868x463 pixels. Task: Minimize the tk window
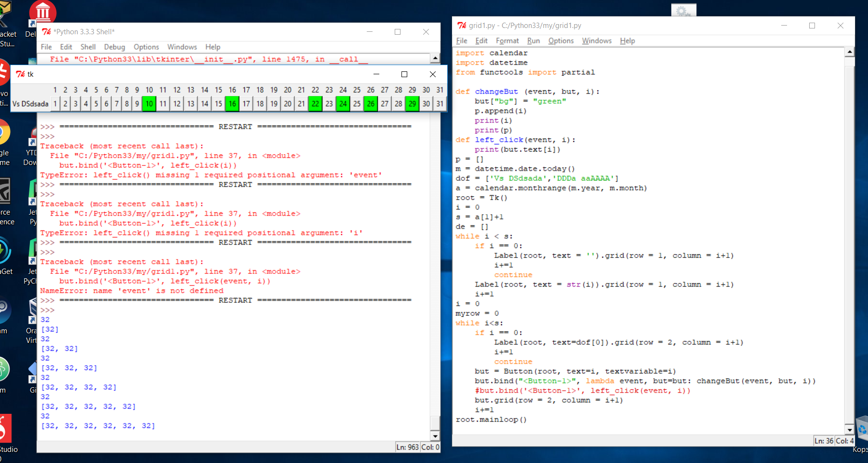(x=376, y=74)
